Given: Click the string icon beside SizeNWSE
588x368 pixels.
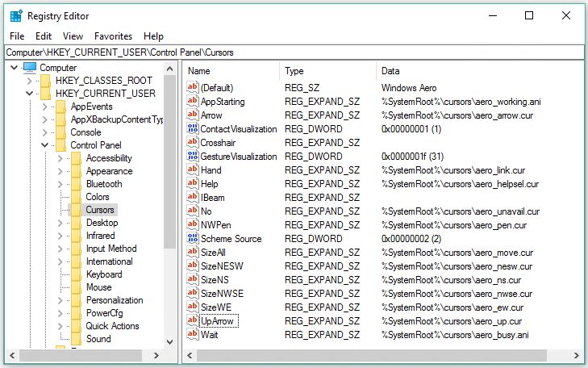Looking at the screenshot, I should (x=193, y=293).
